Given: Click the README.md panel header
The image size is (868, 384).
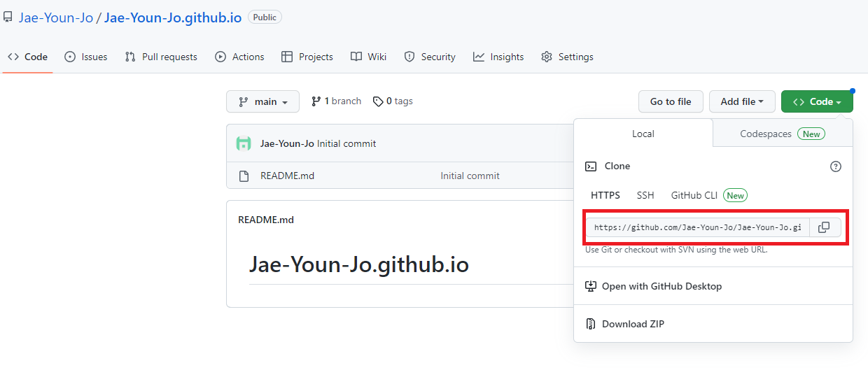Looking at the screenshot, I should [266, 220].
